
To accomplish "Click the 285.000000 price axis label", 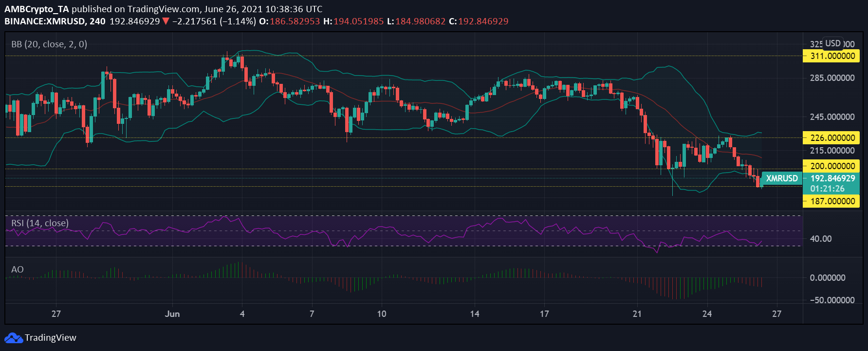I will (x=832, y=78).
